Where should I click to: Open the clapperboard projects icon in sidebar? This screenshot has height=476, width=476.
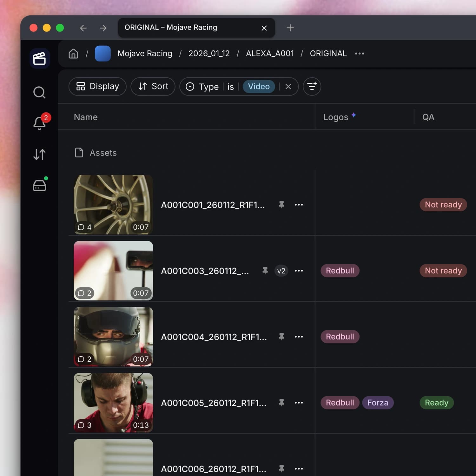(40, 59)
